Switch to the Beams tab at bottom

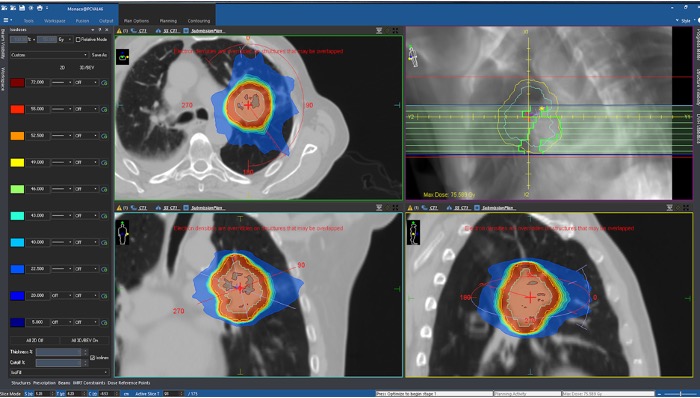64,383
